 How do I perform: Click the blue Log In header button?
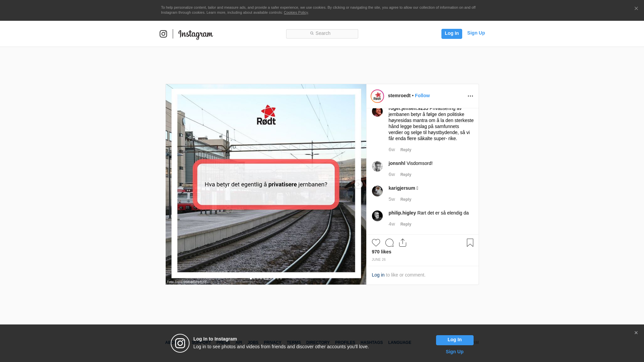tap(451, 34)
